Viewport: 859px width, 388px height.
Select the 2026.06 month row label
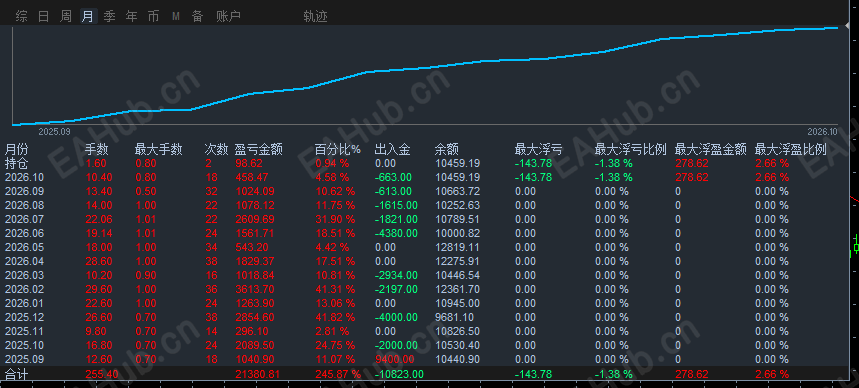point(24,233)
